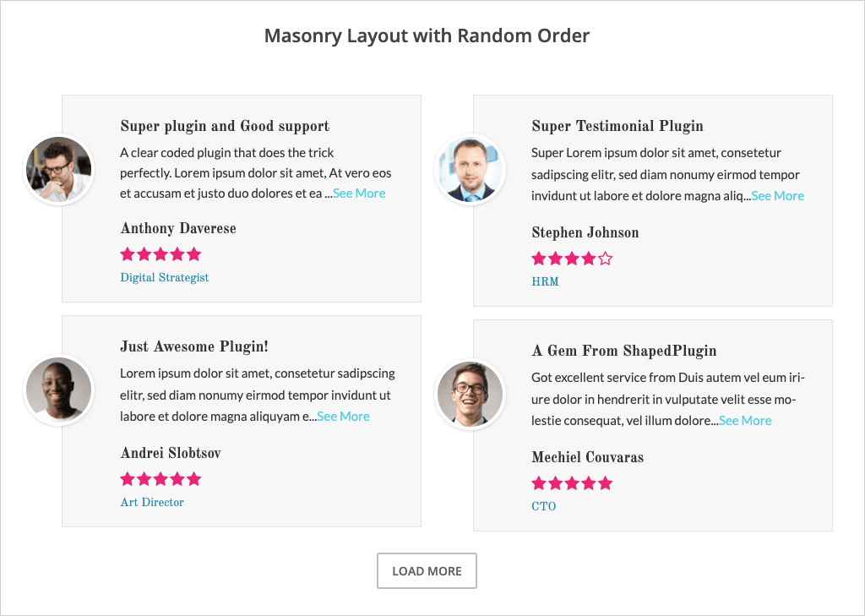This screenshot has height=616, width=865.
Task: Click the 'CTO' designation text
Action: pyautogui.click(x=543, y=507)
